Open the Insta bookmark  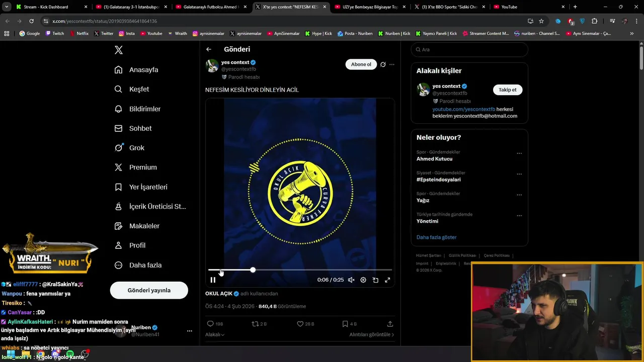tap(127, 33)
